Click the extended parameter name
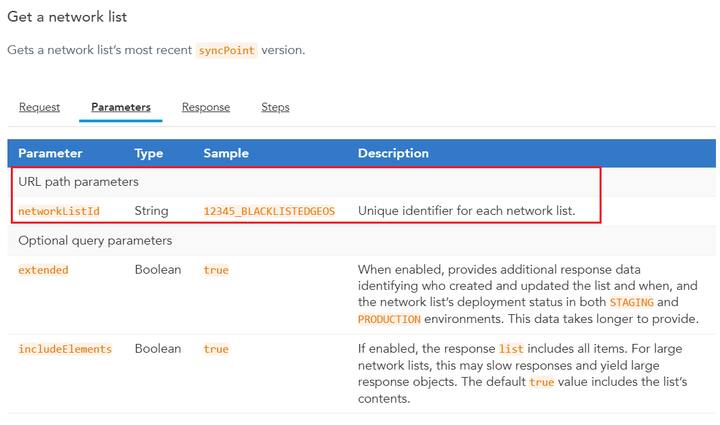720x425 pixels. [x=43, y=270]
